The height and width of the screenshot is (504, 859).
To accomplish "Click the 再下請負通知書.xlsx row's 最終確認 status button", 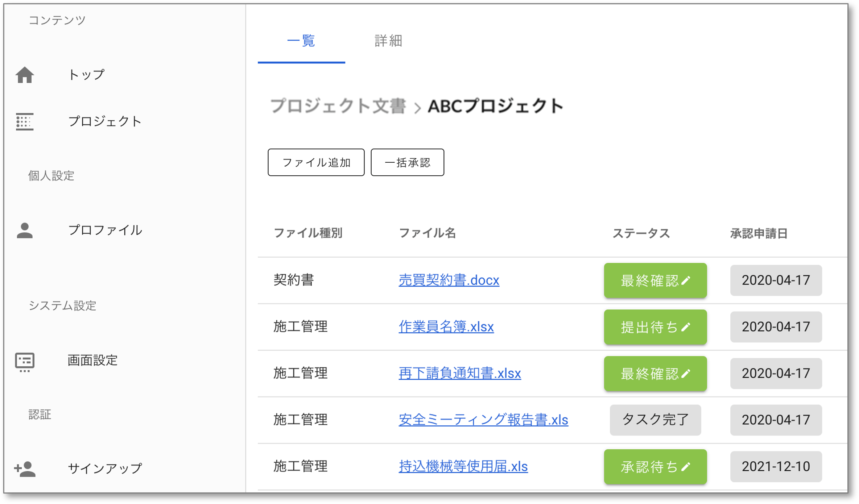I will pyautogui.click(x=649, y=374).
